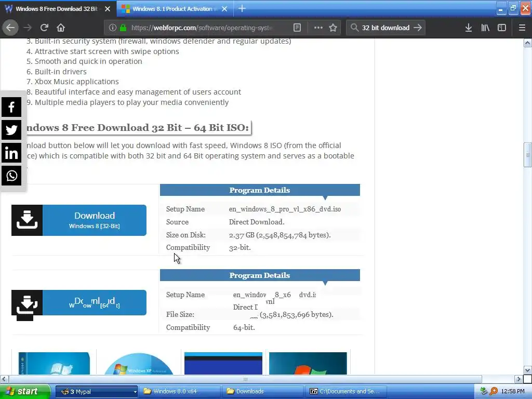This screenshot has width=532, height=399.
Task: Click the Windows Start button
Action: pyautogui.click(x=25, y=391)
